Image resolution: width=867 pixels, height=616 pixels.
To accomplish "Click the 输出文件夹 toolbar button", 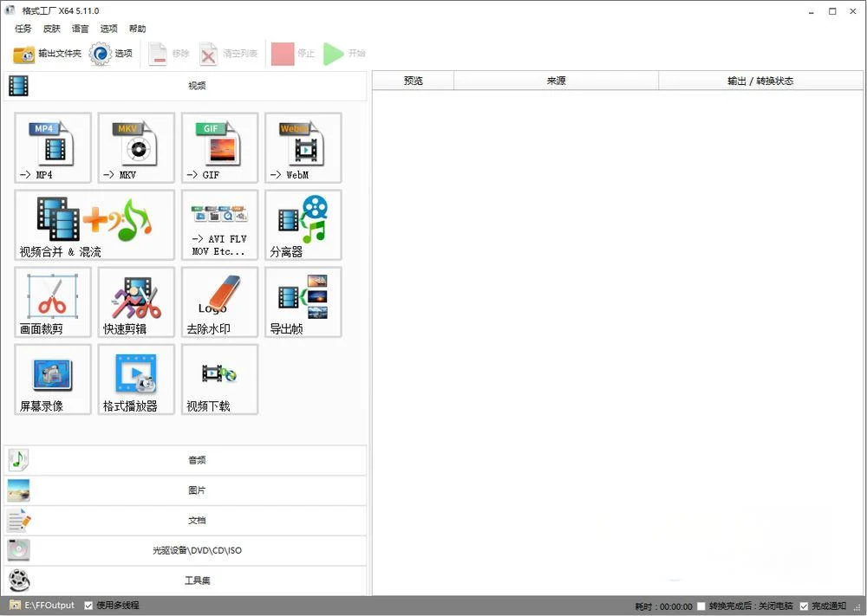I will click(x=48, y=54).
